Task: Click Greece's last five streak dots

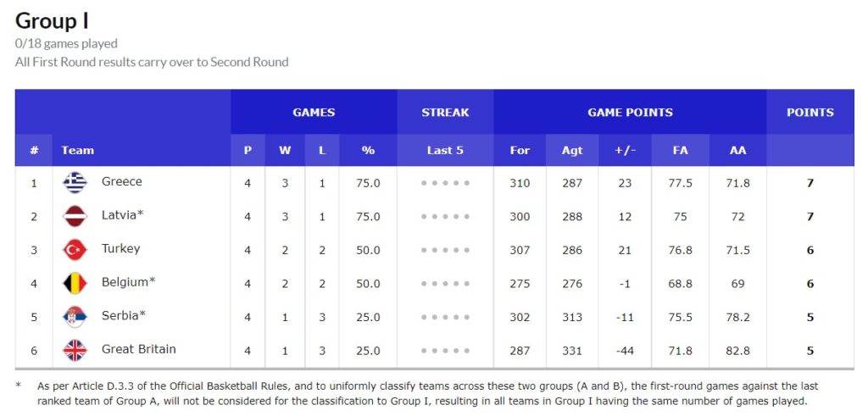Action: coord(445,183)
